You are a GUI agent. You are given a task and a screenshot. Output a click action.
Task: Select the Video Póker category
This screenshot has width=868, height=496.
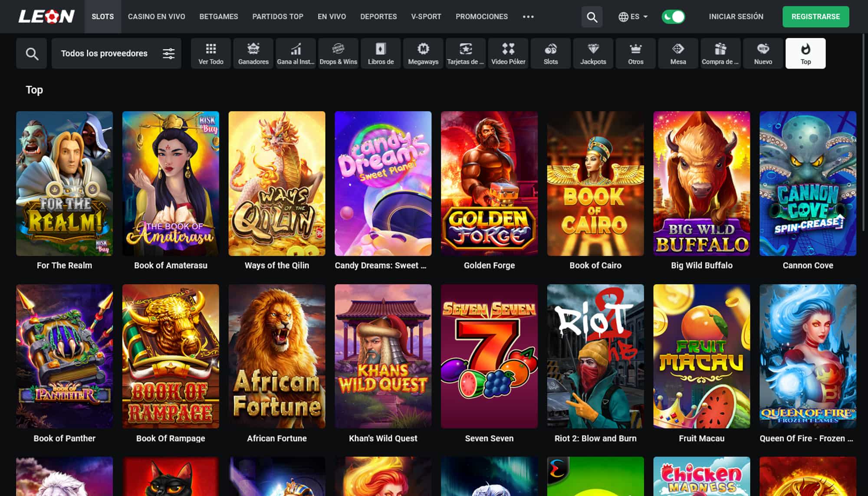pyautogui.click(x=508, y=53)
